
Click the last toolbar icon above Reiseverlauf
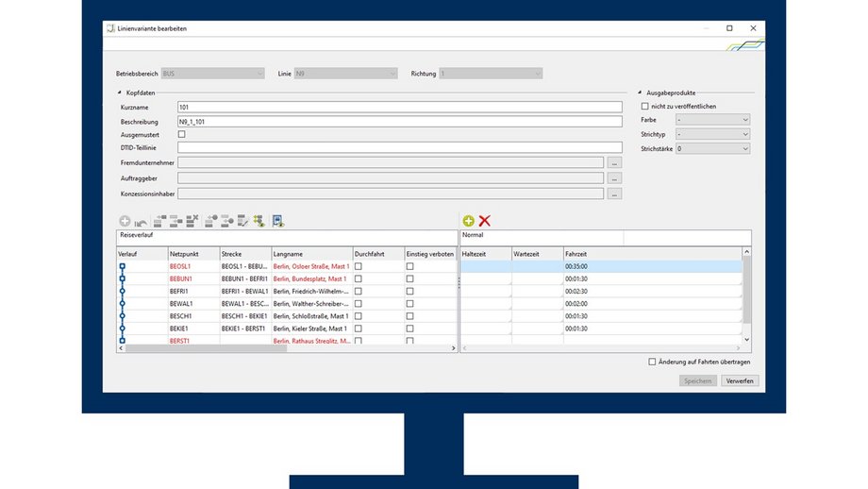click(x=278, y=220)
